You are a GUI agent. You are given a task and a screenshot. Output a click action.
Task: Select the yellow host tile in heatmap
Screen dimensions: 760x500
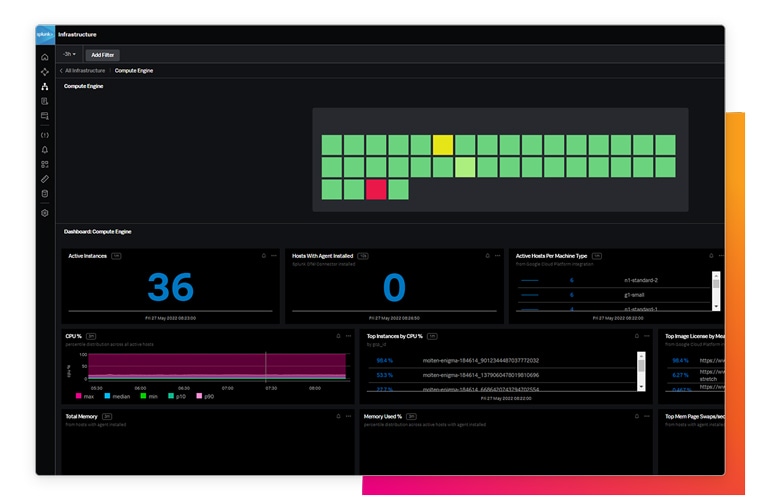pos(443,145)
